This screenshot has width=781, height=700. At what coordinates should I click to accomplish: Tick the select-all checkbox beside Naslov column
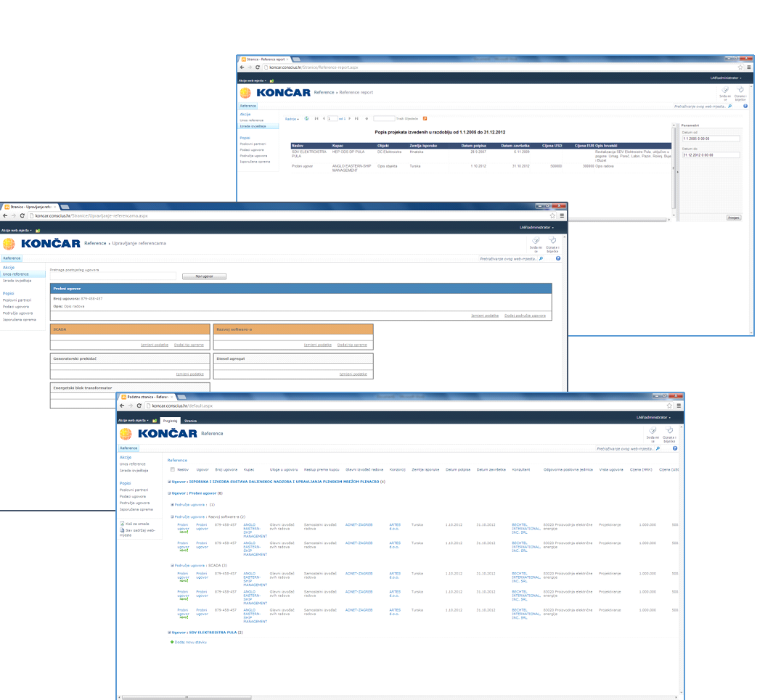172,469
